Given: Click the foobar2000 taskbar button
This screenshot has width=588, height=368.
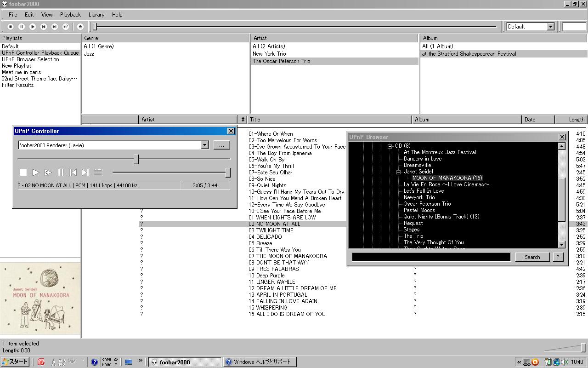Looking at the screenshot, I should tap(185, 362).
